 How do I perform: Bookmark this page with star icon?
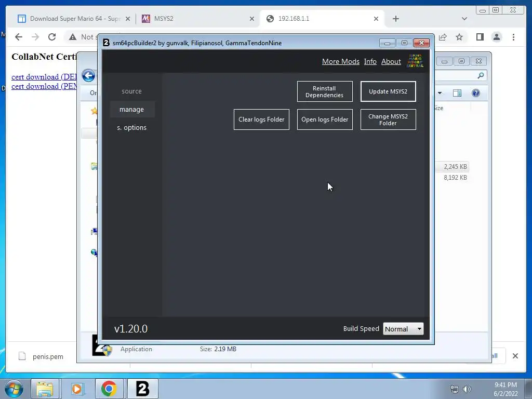(459, 37)
